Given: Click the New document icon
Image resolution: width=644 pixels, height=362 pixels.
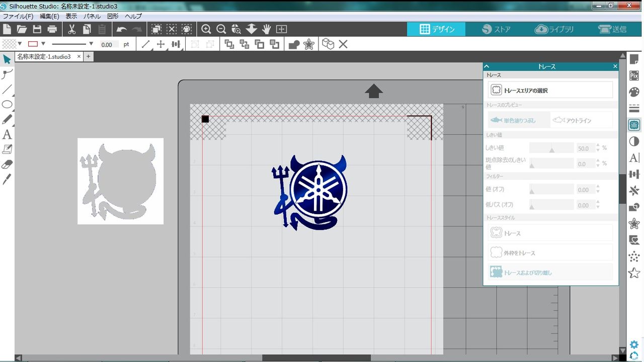Looking at the screenshot, I should point(7,29).
